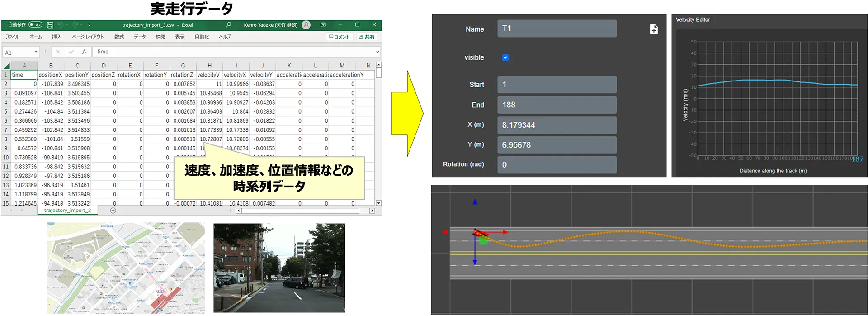Toggle the AutoSave (自動保存) switch

[35, 25]
